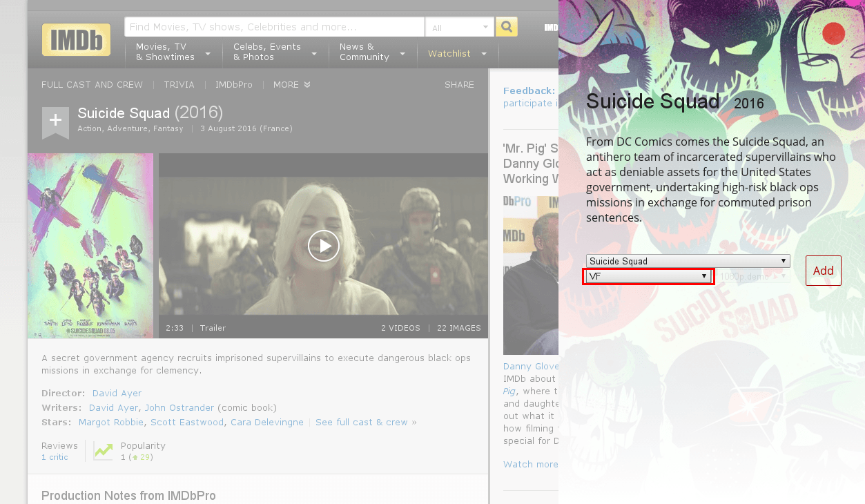Open the search category All dropdown
The height and width of the screenshot is (504, 865).
(460, 28)
